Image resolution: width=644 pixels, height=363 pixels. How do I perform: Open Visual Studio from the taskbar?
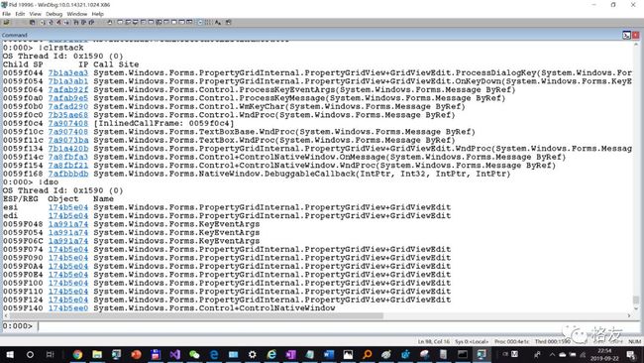click(x=175, y=354)
